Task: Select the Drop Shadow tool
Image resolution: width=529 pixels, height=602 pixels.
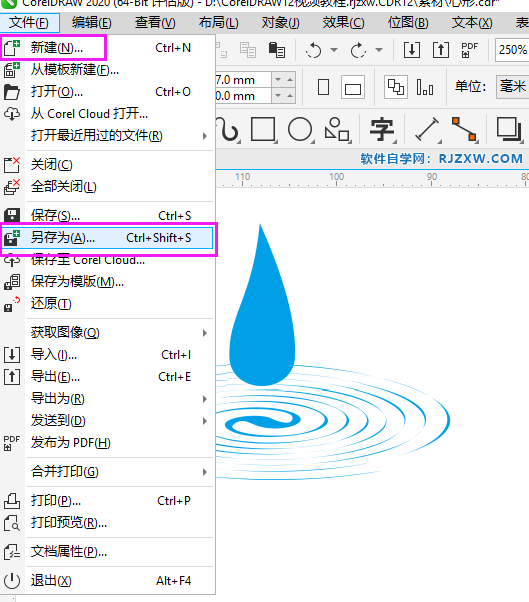Action: click(509, 129)
